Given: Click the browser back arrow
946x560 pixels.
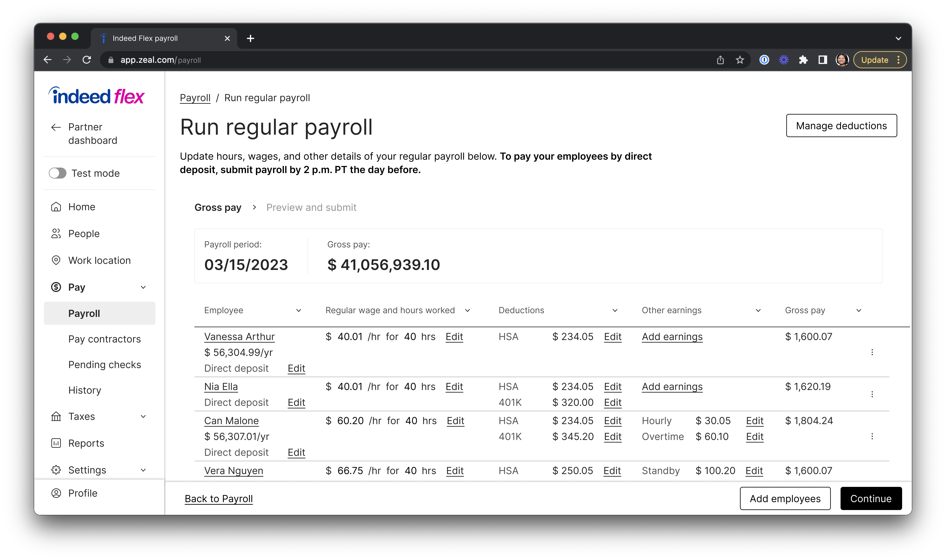Looking at the screenshot, I should point(48,60).
